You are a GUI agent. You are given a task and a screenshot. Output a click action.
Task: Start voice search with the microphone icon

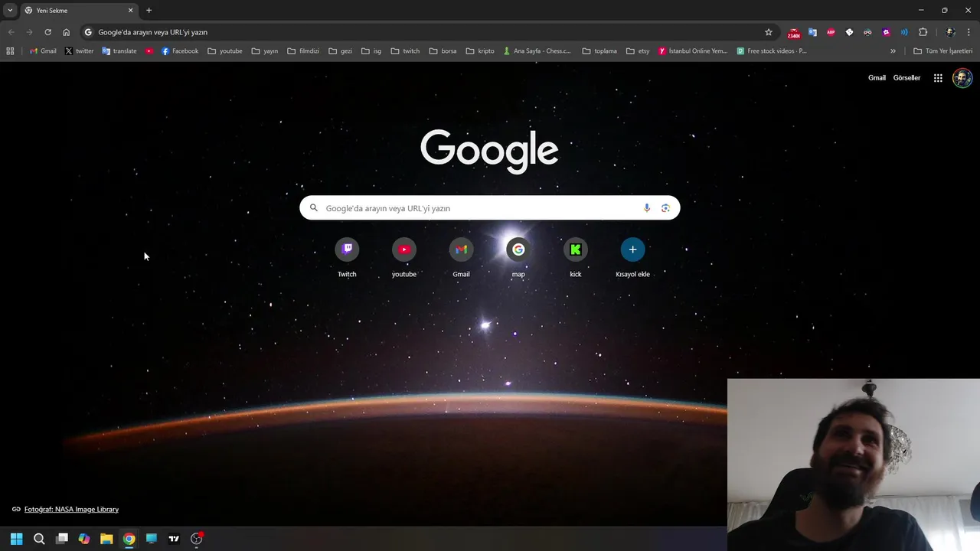pyautogui.click(x=647, y=208)
